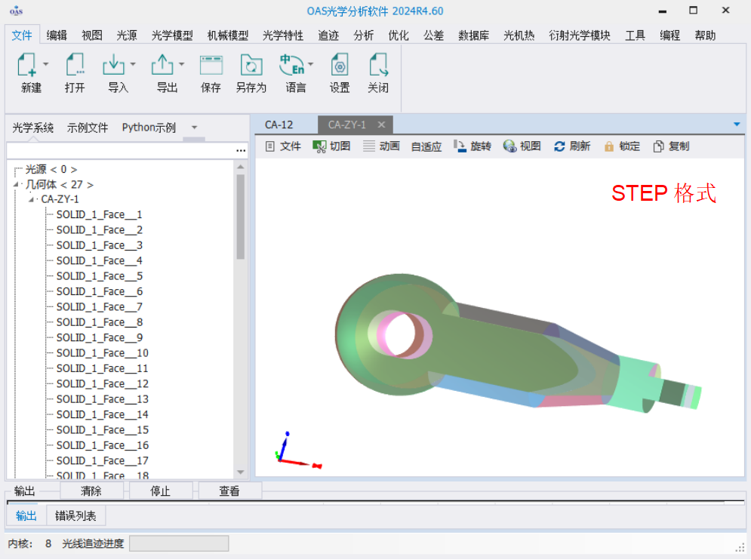Click the tree vertical scrollbar thumb

coord(241,217)
